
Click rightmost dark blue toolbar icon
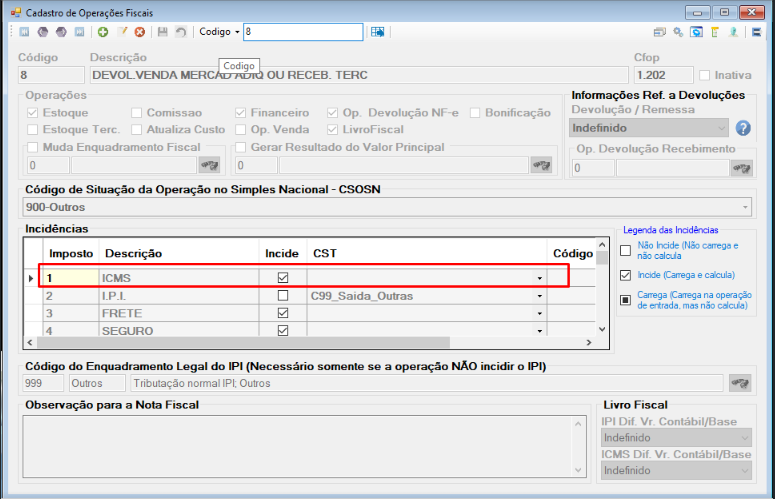756,32
